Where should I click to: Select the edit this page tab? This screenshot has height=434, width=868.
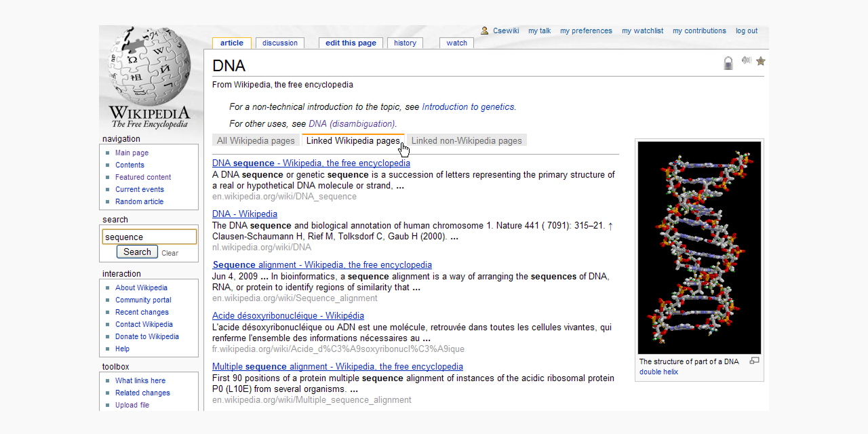(x=351, y=43)
